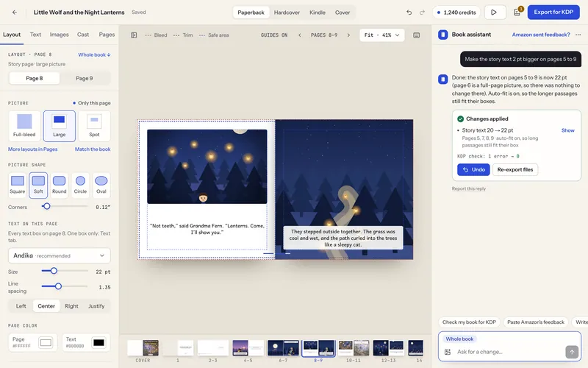Open the Text tab
The image size is (588, 368).
click(x=35, y=35)
